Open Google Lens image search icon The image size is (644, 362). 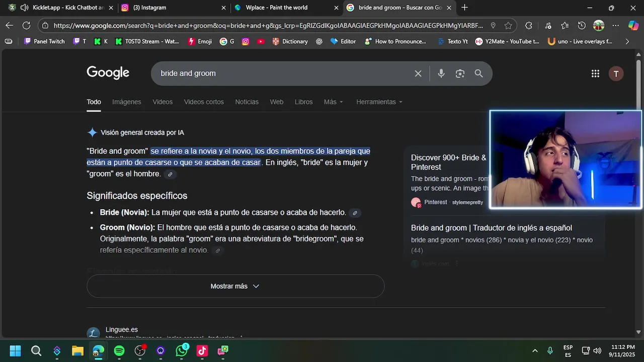[460, 73]
